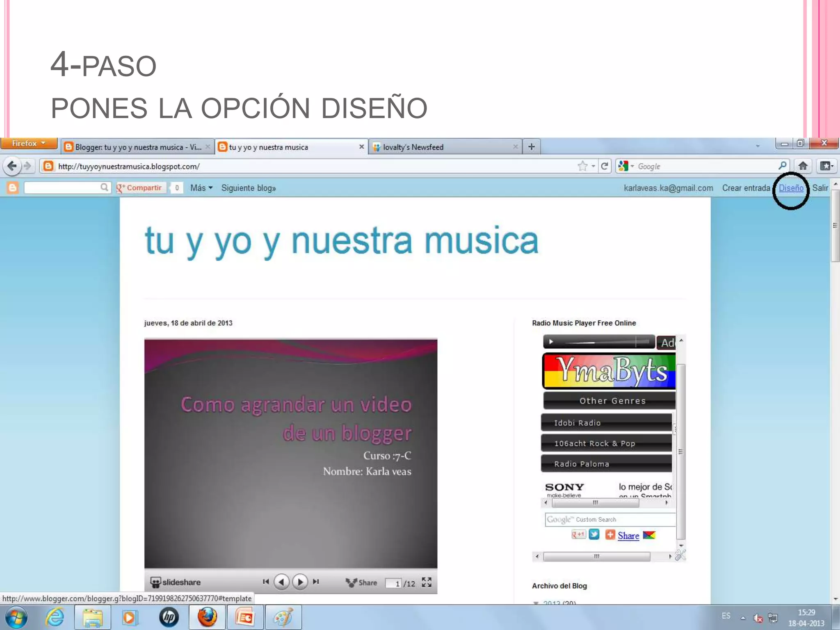Viewport: 840px width, 630px height.
Task: Jump to first slide in slideshare player
Action: click(266, 582)
